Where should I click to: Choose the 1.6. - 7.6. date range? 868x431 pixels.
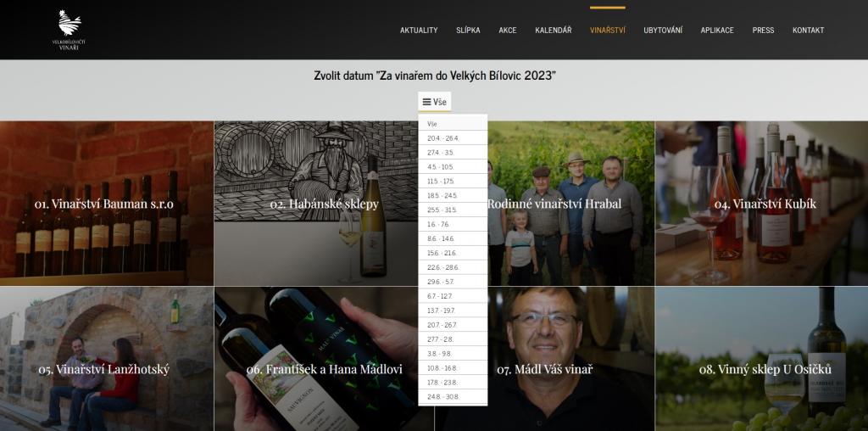pos(453,224)
